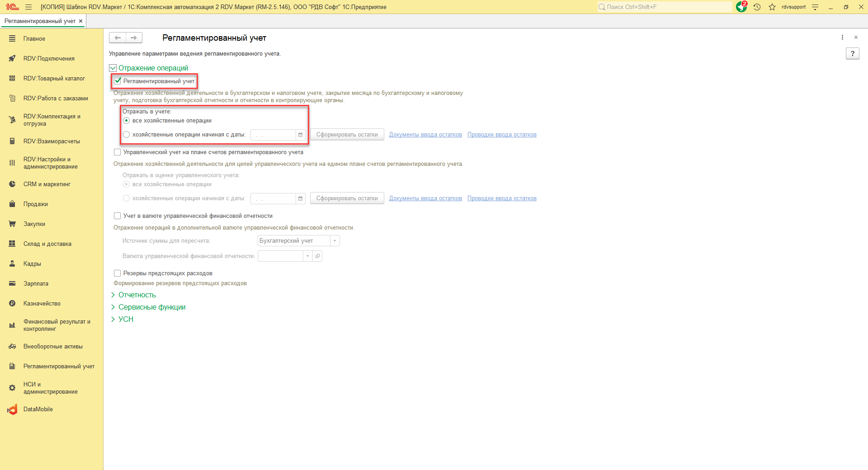
Task: Open second Проводки ввода остатков link
Action: (x=502, y=198)
